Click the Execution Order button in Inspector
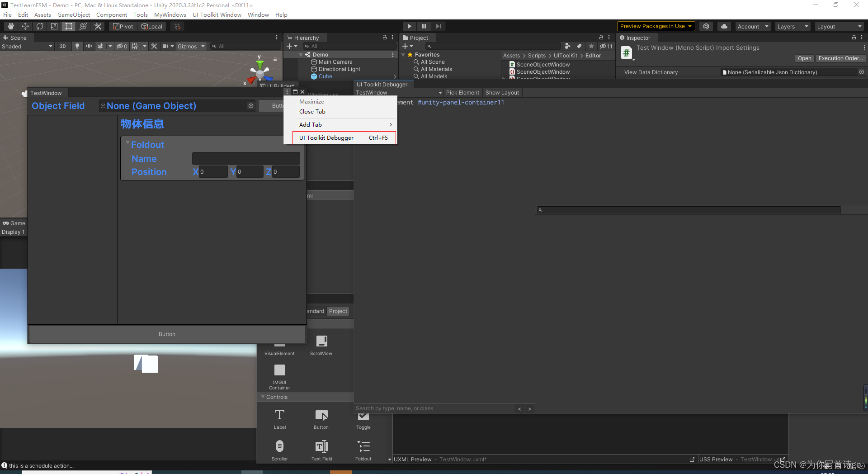 click(840, 58)
